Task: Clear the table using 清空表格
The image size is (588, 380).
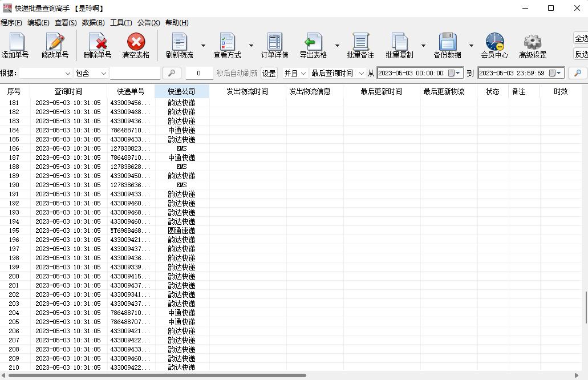Action: pyautogui.click(x=137, y=45)
